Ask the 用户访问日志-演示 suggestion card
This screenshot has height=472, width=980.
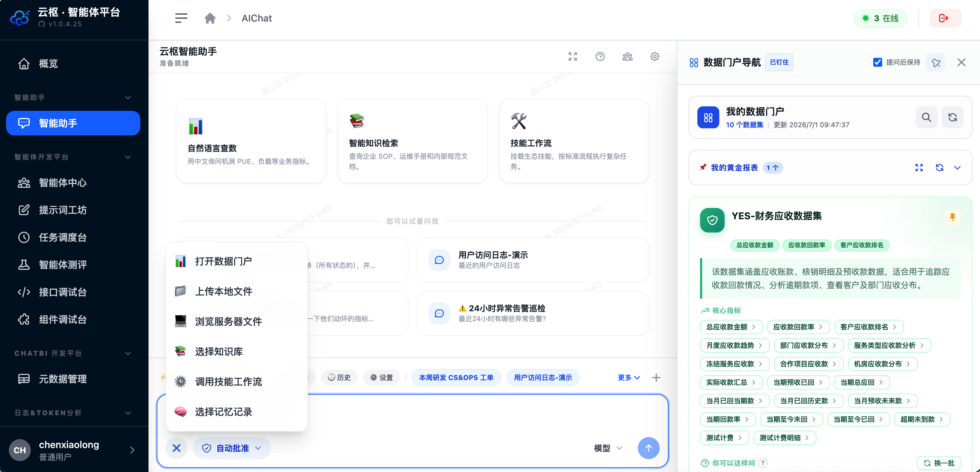point(533,260)
